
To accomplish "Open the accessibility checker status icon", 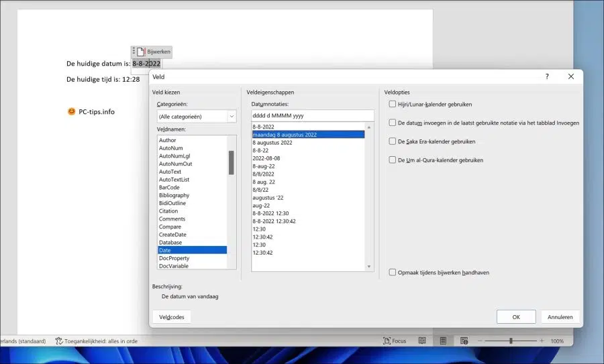I will tap(58, 341).
